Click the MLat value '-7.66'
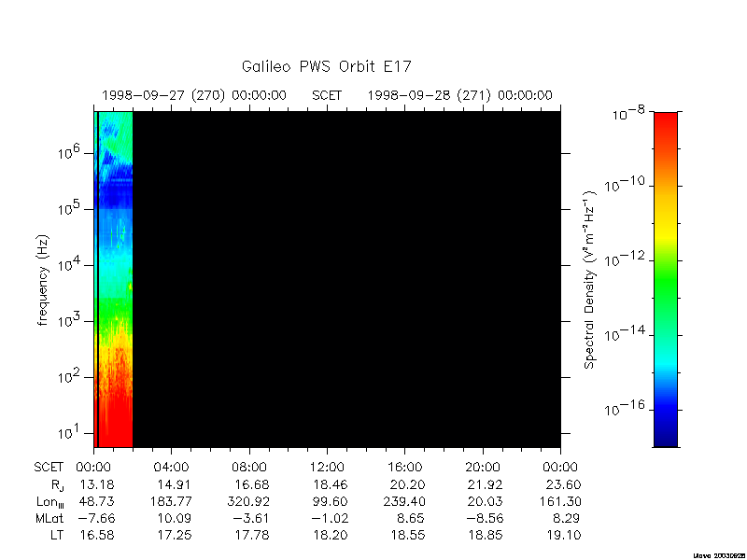 95,519
